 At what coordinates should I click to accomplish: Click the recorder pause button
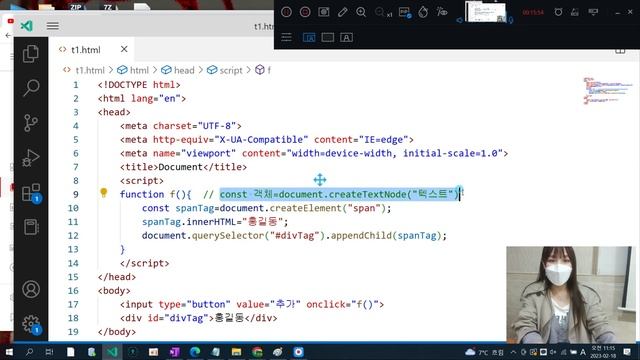(287, 12)
